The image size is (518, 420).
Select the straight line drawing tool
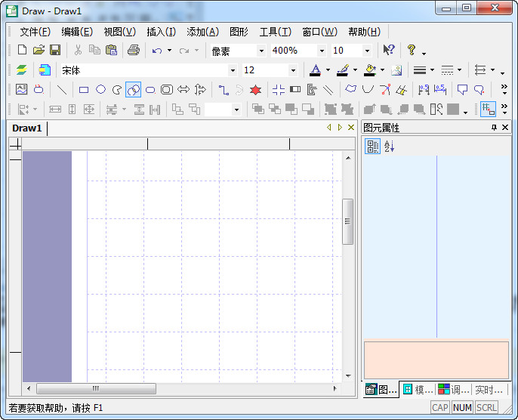(x=61, y=90)
